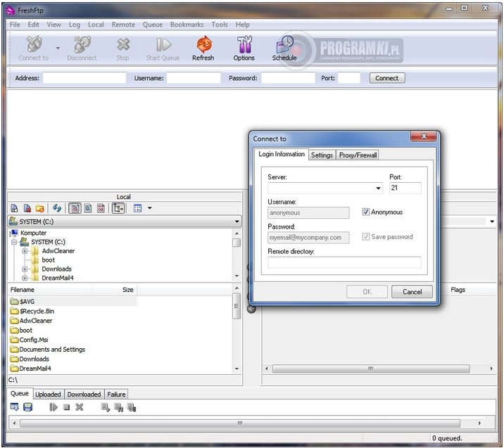Viewport: 504px width, 448px height.
Task: Click the new file icon in Local toolbar
Action: [x=14, y=208]
